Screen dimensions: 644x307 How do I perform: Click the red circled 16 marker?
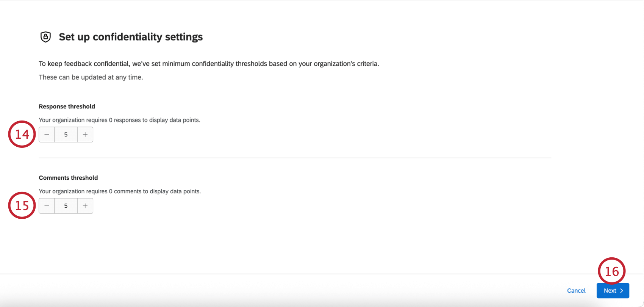611,271
